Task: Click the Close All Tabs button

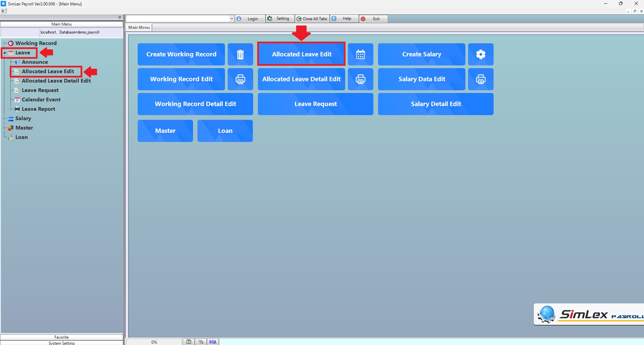Action: coord(312,19)
